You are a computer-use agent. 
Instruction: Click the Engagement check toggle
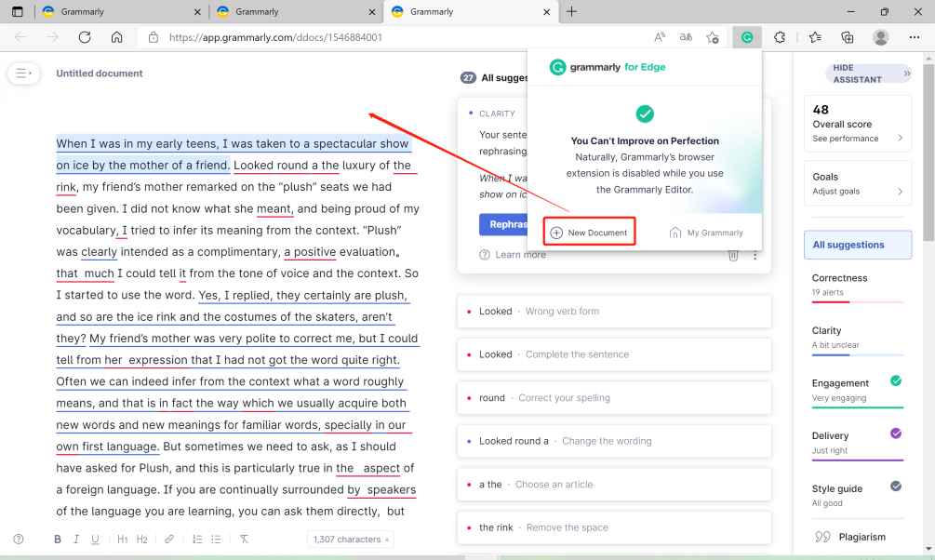tap(894, 380)
